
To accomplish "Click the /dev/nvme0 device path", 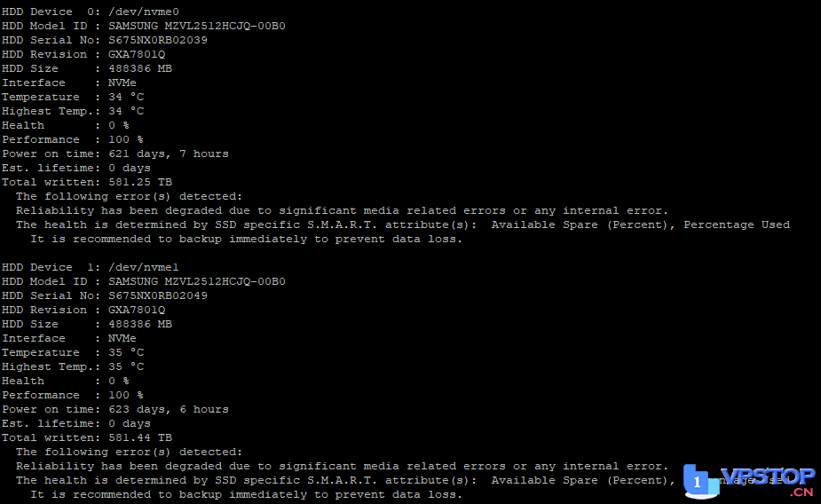I will [x=137, y=12].
